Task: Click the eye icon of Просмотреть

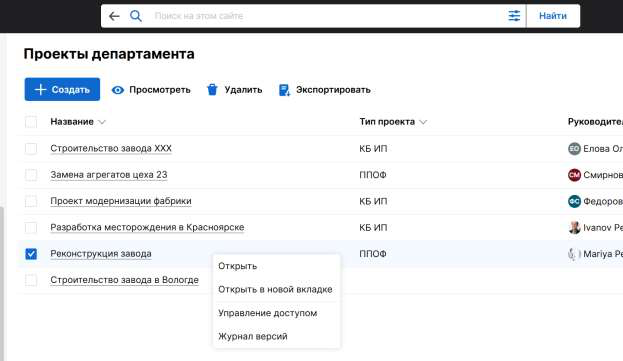Action: 118,90
